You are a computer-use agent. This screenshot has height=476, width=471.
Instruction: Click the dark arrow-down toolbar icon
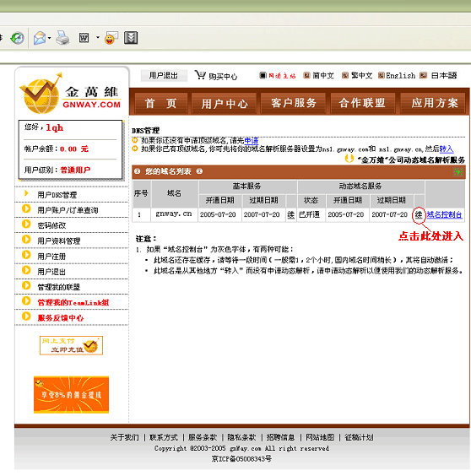click(131, 38)
